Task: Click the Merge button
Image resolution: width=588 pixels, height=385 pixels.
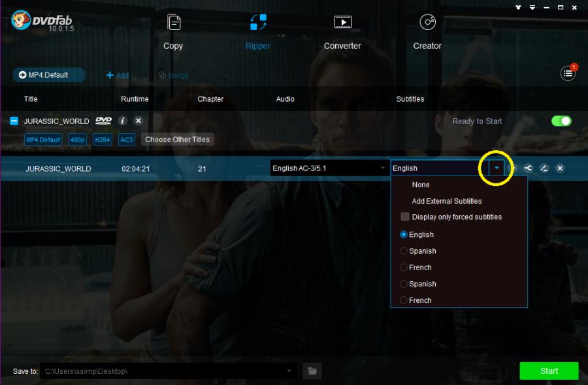Action: click(173, 75)
